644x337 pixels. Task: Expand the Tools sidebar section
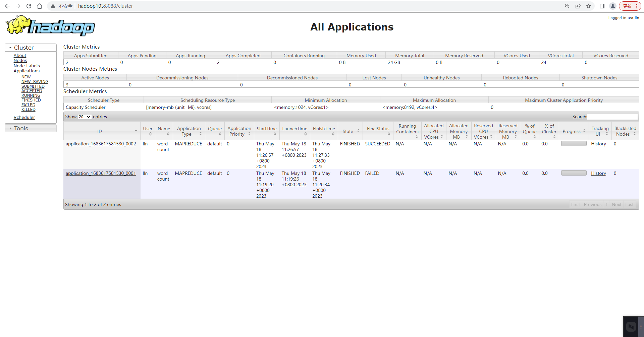pyautogui.click(x=31, y=128)
